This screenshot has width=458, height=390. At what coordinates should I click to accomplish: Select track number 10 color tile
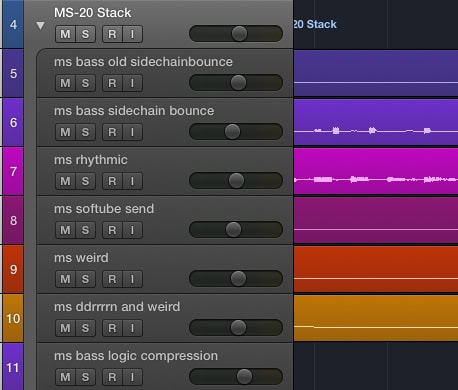(x=13, y=318)
